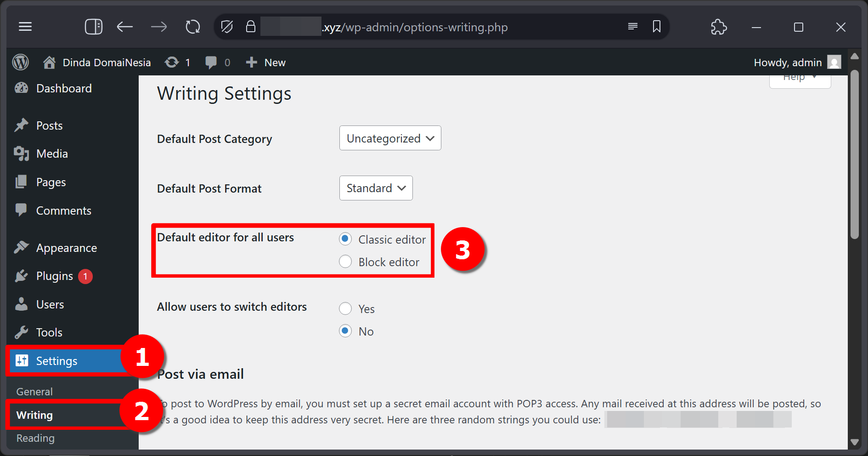The width and height of the screenshot is (868, 456).
Task: Open the Writing settings submenu
Action: tap(34, 415)
